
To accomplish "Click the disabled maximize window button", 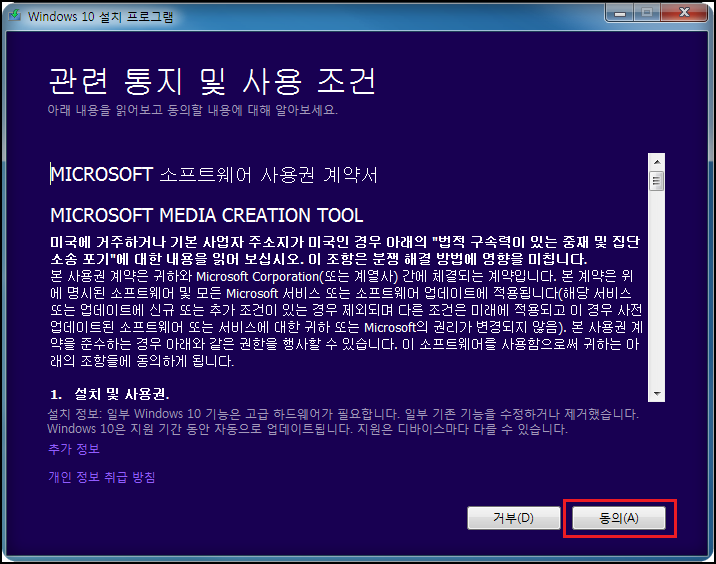I will coord(647,13).
